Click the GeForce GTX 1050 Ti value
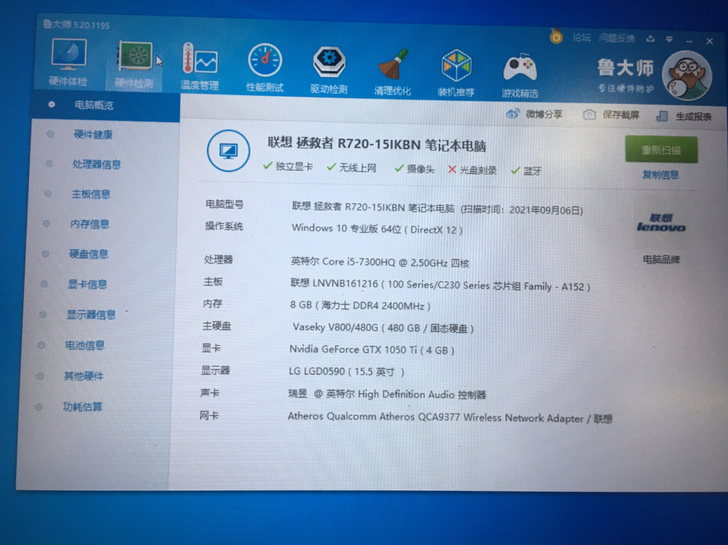 371,350
